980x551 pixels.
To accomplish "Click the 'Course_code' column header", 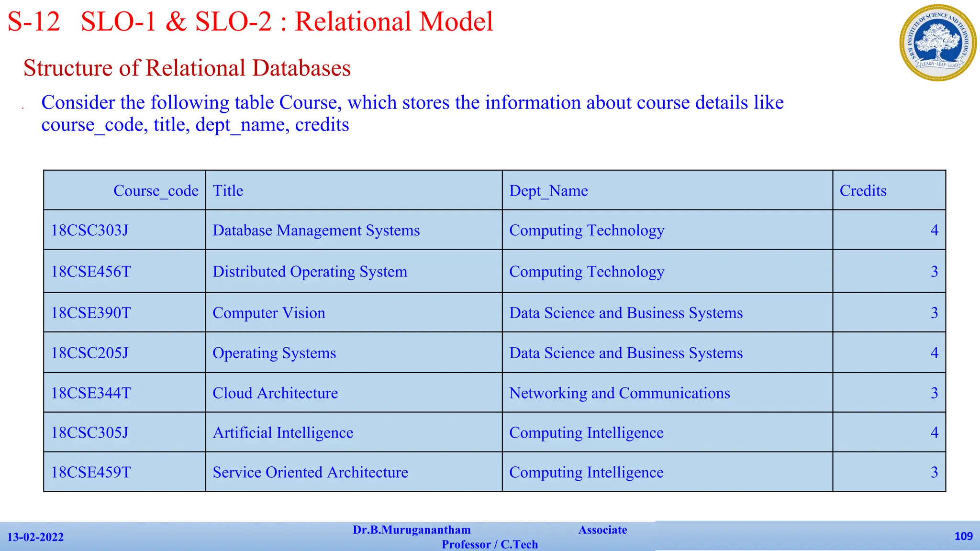I will click(x=124, y=190).
